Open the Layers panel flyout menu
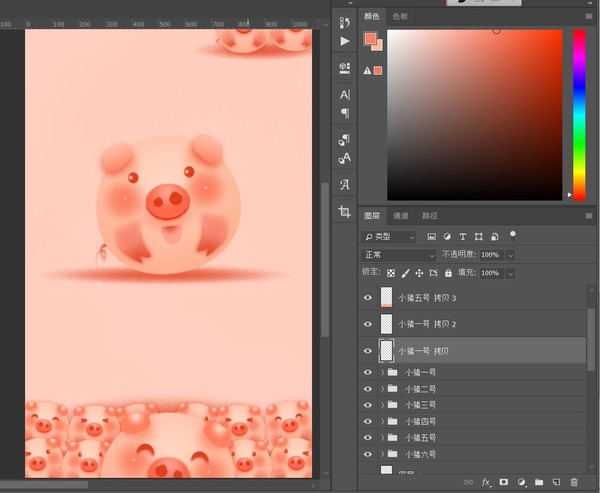The height and width of the screenshot is (493, 600). click(589, 216)
